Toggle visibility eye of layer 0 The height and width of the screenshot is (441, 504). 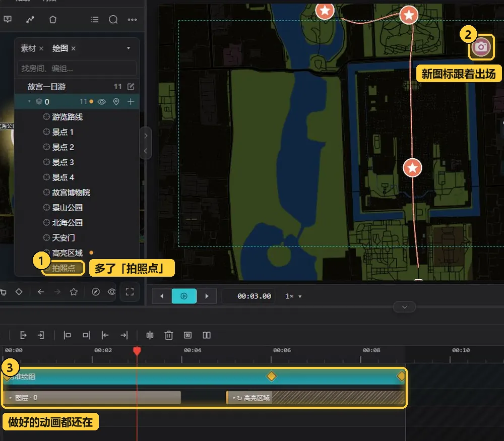pyautogui.click(x=102, y=102)
